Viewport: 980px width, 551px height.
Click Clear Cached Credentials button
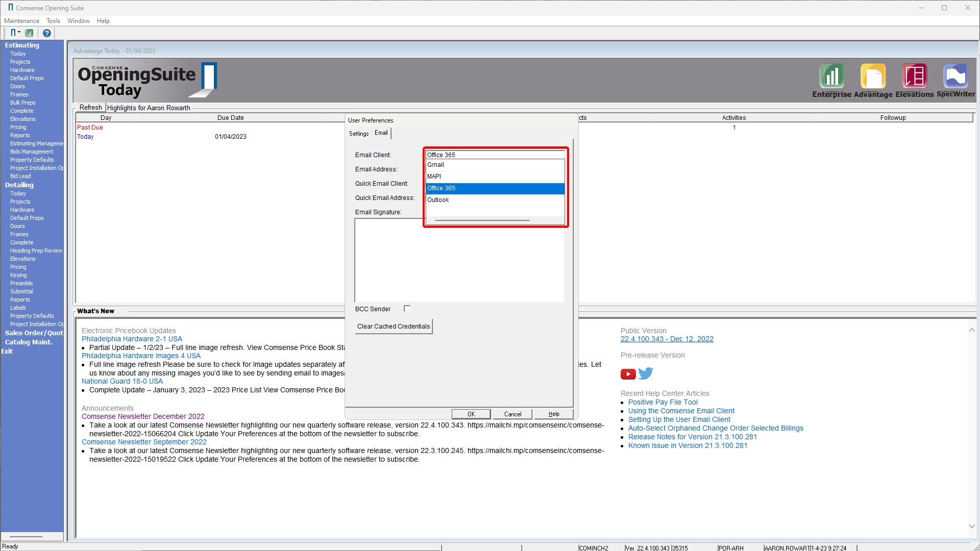394,327
